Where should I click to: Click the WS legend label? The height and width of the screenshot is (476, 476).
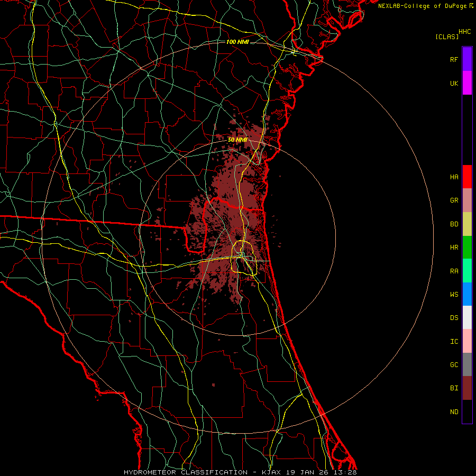454,294
